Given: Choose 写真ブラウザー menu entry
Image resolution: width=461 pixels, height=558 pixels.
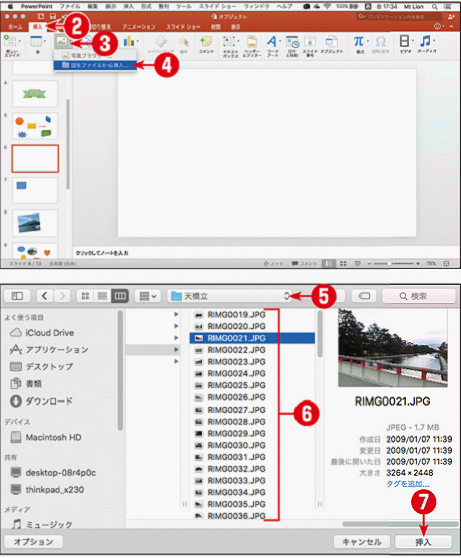Looking at the screenshot, I should (95, 56).
